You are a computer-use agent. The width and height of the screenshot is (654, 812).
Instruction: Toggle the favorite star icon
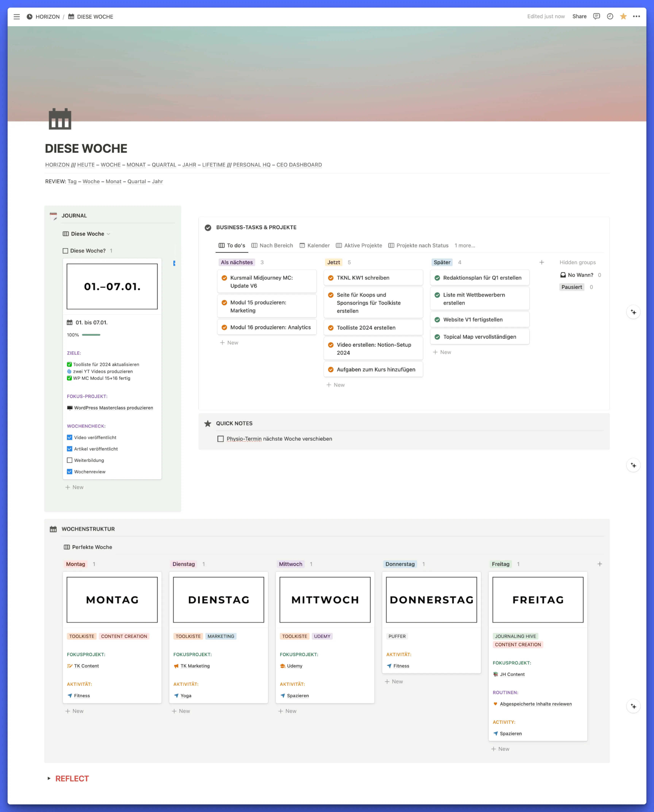pos(623,16)
